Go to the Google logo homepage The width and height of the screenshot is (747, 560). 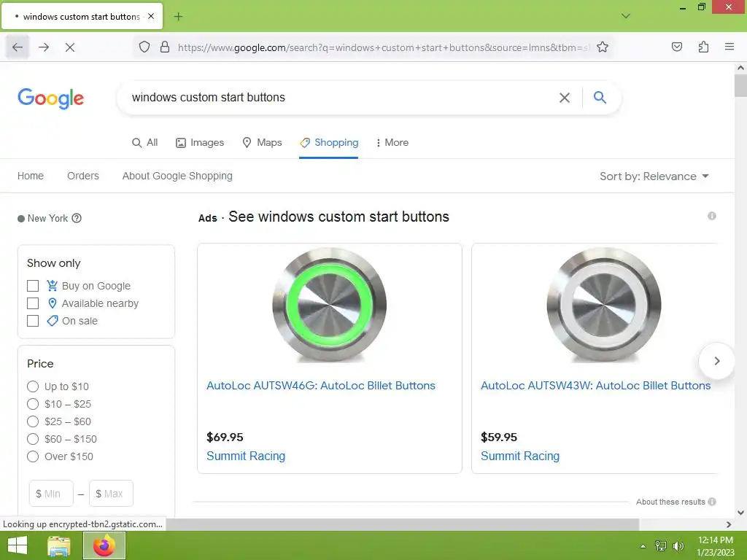coord(51,98)
